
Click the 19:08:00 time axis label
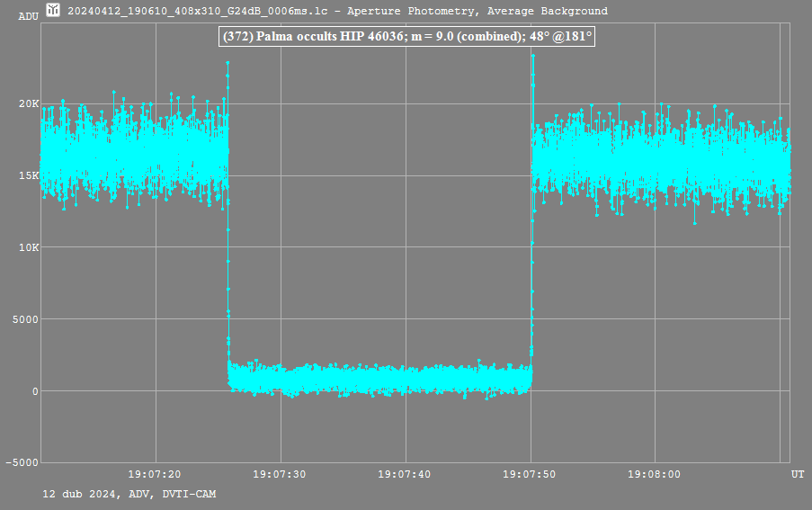pos(654,474)
